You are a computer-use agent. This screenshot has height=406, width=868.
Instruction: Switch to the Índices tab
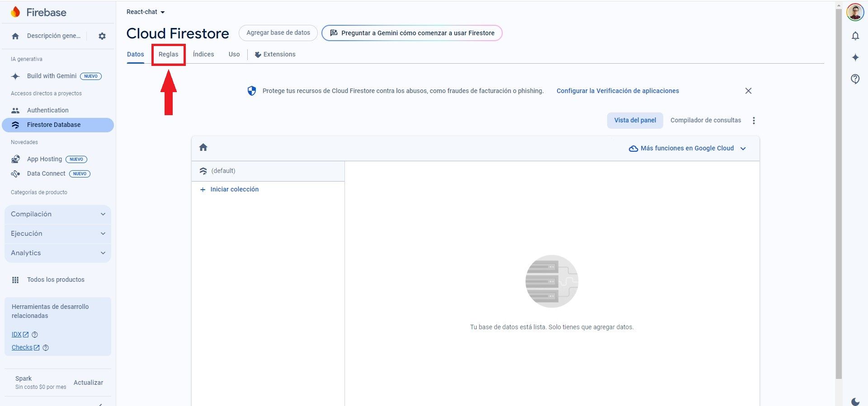tap(203, 54)
